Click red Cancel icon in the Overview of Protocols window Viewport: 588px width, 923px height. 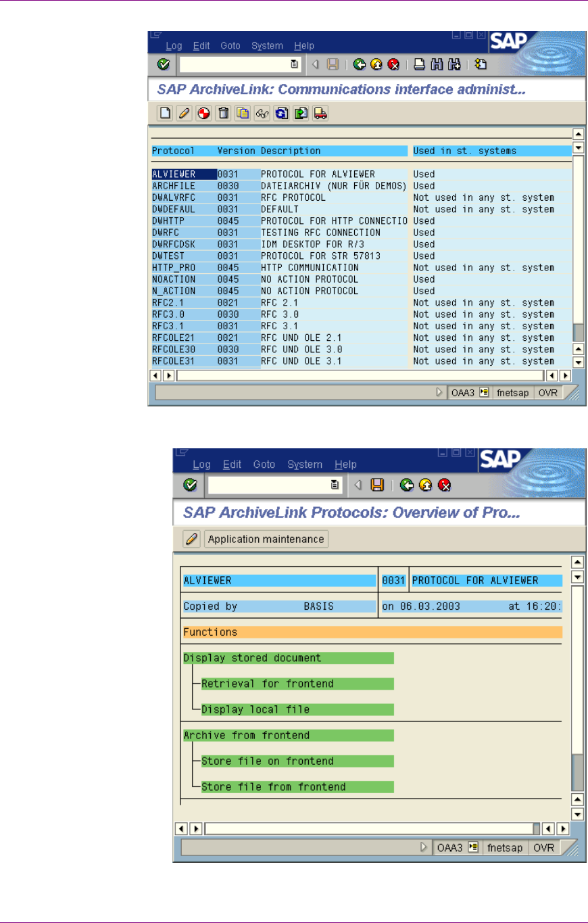coord(444,484)
